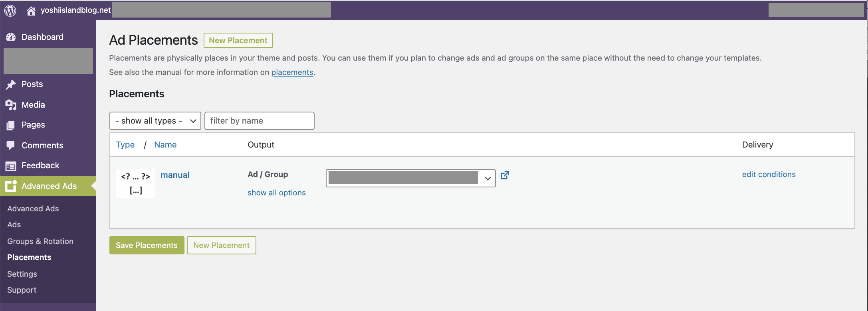The image size is (868, 311).
Task: Click the home icon beside site name
Action: (x=31, y=11)
